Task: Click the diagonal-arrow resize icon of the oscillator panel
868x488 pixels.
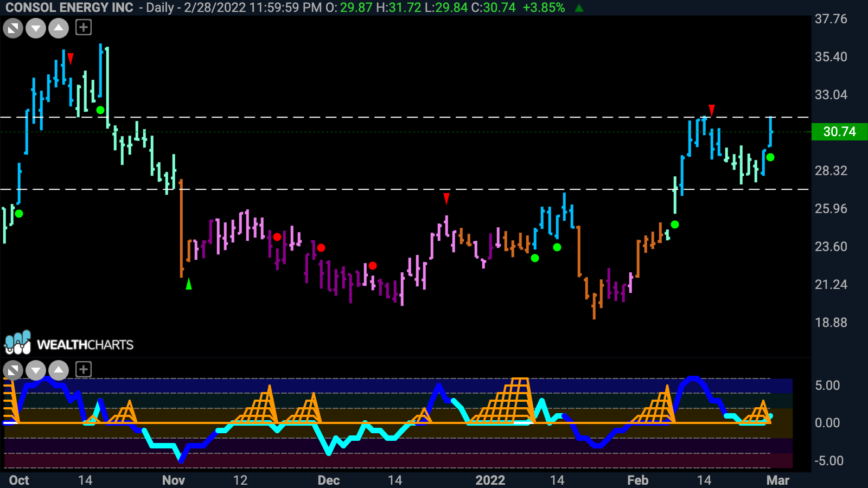Action: [13, 370]
